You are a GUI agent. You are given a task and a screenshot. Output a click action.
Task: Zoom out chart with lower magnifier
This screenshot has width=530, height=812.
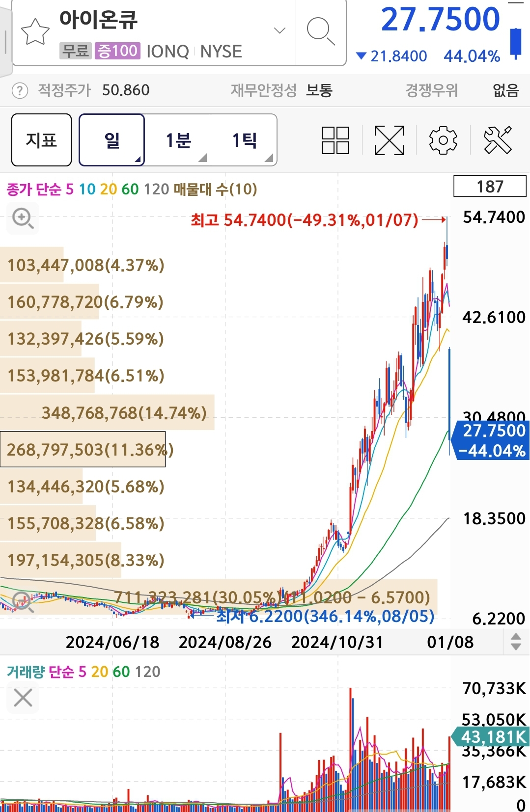click(23, 601)
